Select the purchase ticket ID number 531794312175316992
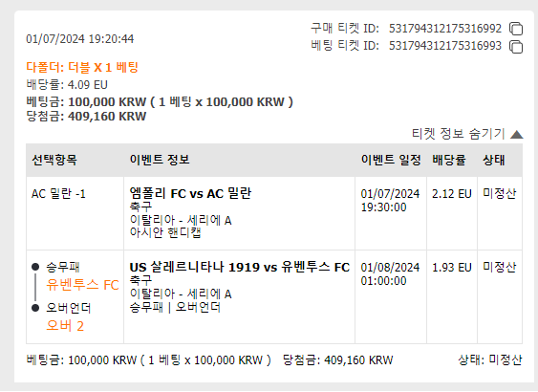Image resolution: width=538 pixels, height=392 pixels. [445, 29]
